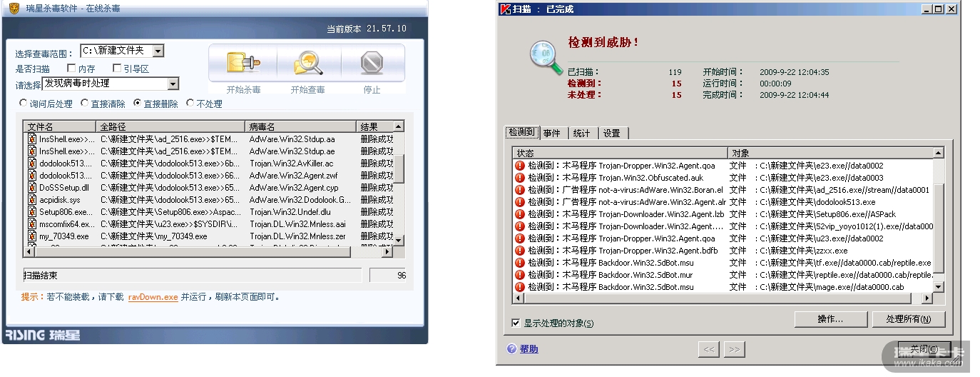This screenshot has height=377, width=980.
Task: Click the 当前版本 21.57.10 version text
Action: 367,29
